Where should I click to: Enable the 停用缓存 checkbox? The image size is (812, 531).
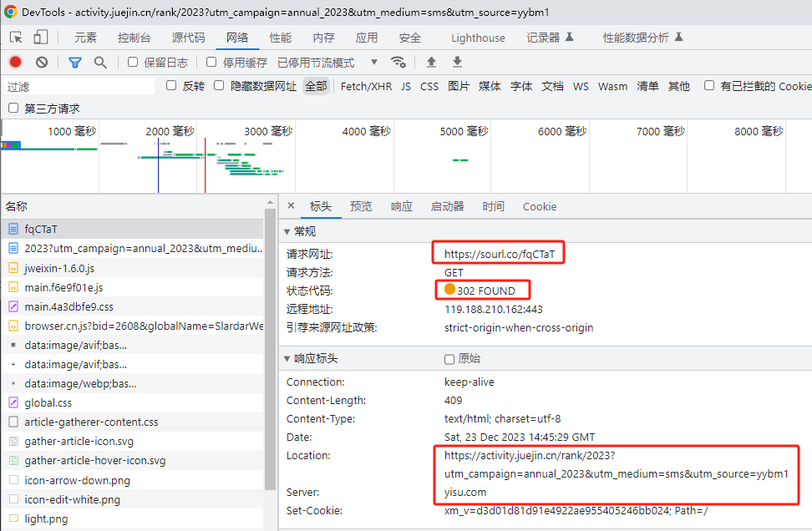(x=211, y=62)
